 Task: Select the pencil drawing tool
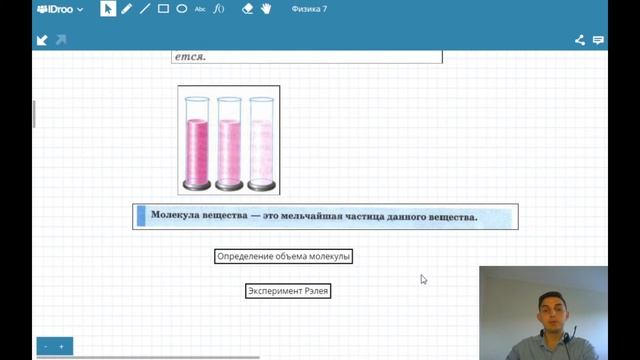(126, 9)
